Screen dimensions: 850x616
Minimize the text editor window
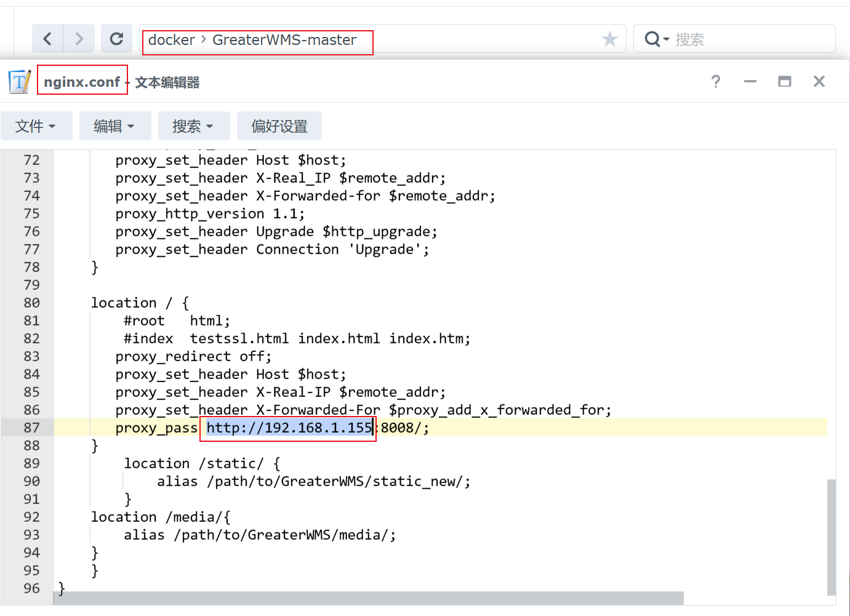[750, 81]
